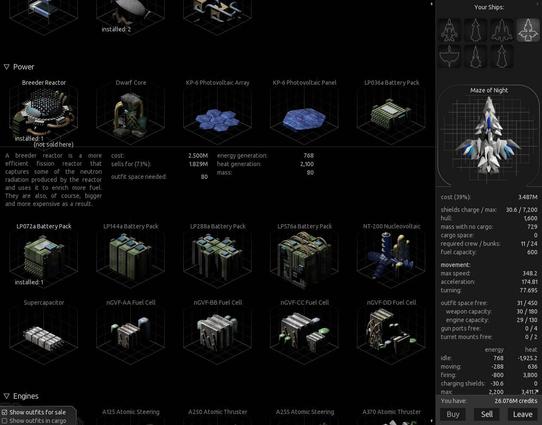542x425 pixels.
Task: Select the Breeder Reactor outfit
Action: pos(44,113)
